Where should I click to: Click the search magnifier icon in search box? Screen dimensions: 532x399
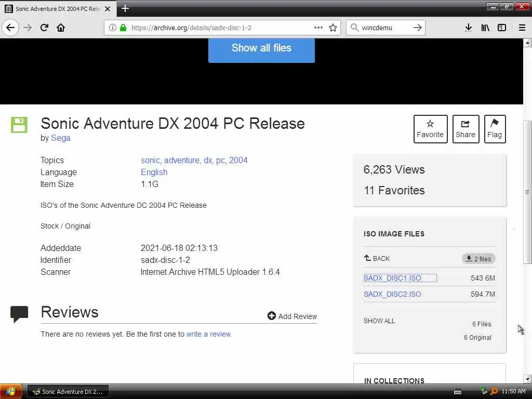[x=354, y=28]
